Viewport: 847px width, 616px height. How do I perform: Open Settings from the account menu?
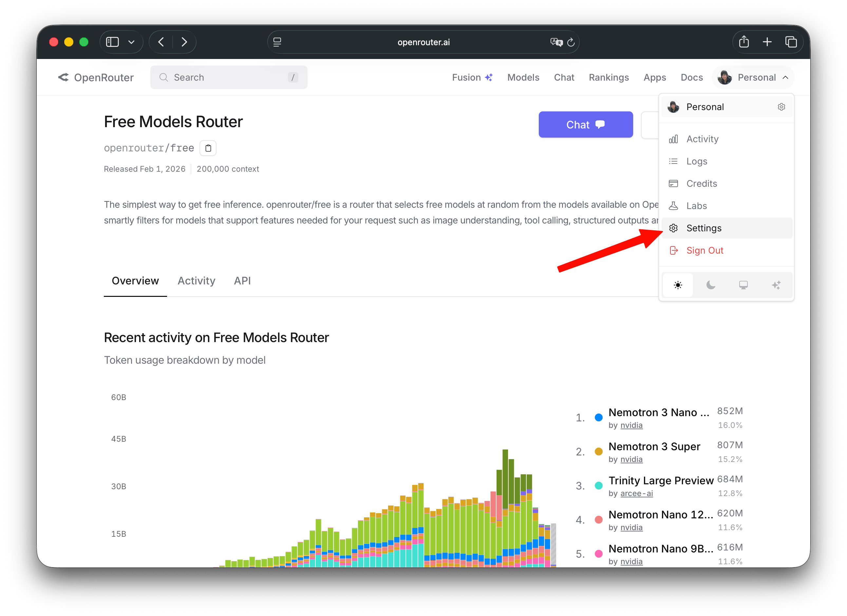point(704,228)
